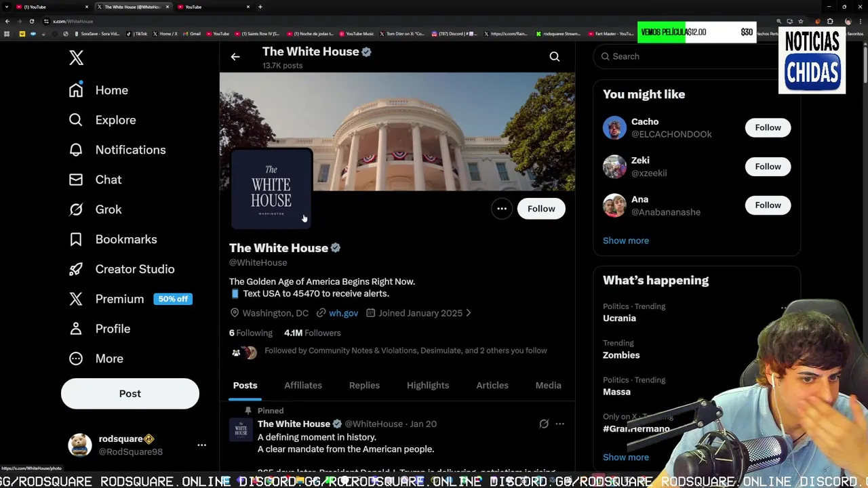Select the Articles tab

click(492, 386)
